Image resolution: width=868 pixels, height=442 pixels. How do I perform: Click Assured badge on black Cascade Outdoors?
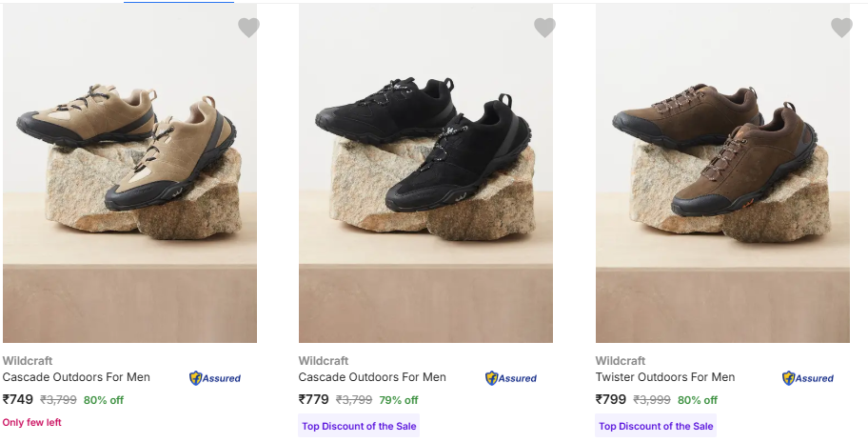click(x=511, y=378)
